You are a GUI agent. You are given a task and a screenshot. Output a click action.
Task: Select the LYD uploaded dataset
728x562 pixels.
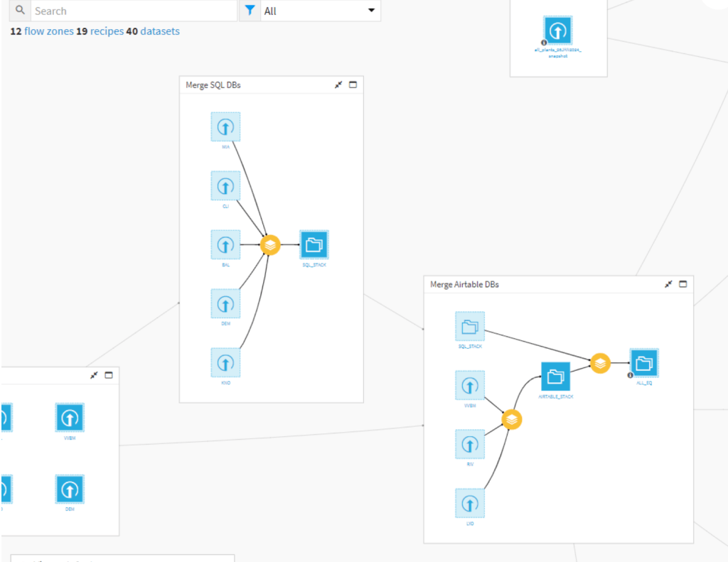[x=470, y=503]
